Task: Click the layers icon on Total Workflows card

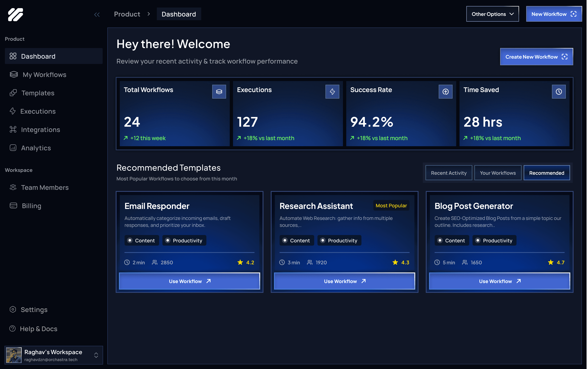Action: [x=219, y=91]
